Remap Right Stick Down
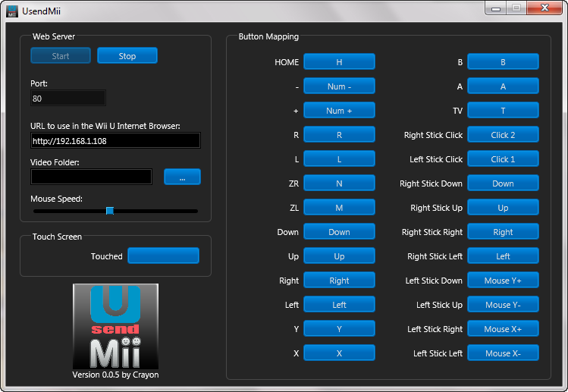The height and width of the screenshot is (392, 568). (x=503, y=183)
